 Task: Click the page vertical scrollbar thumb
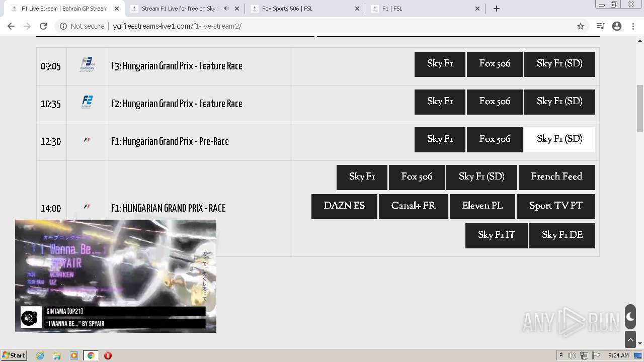coord(640,108)
